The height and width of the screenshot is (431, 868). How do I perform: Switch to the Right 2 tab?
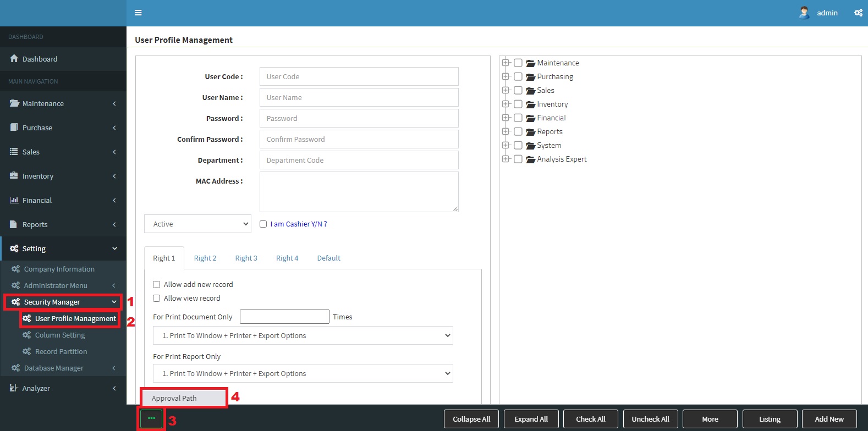205,258
